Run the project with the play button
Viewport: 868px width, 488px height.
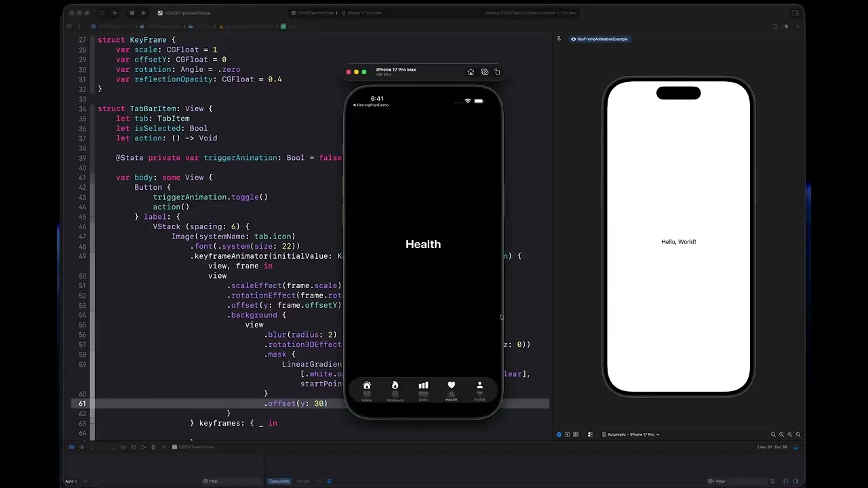[143, 13]
